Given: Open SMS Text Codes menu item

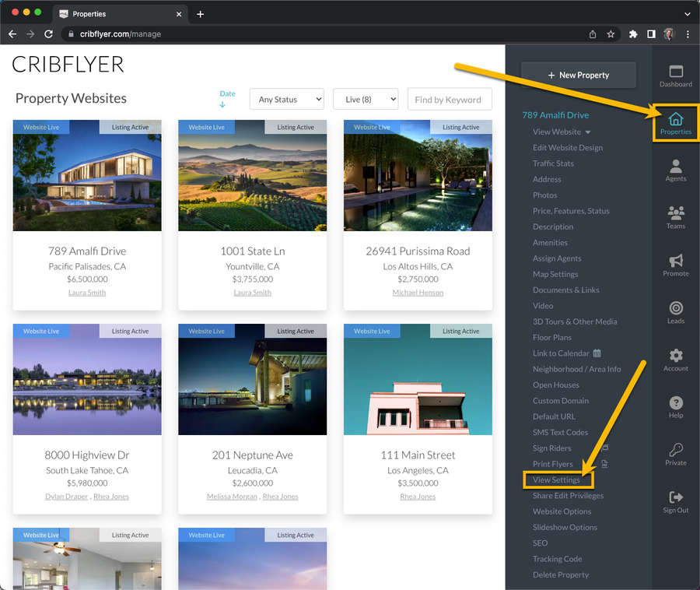Looking at the screenshot, I should click(560, 432).
